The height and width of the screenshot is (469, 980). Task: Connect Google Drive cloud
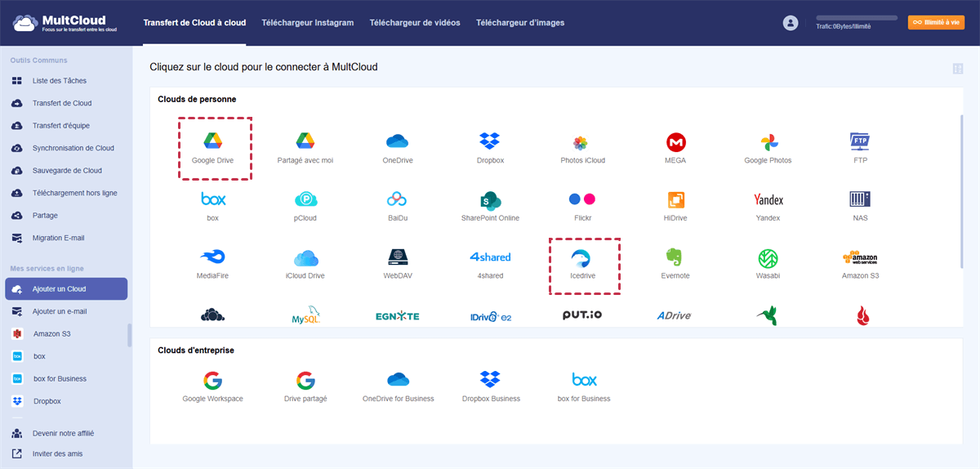point(213,148)
